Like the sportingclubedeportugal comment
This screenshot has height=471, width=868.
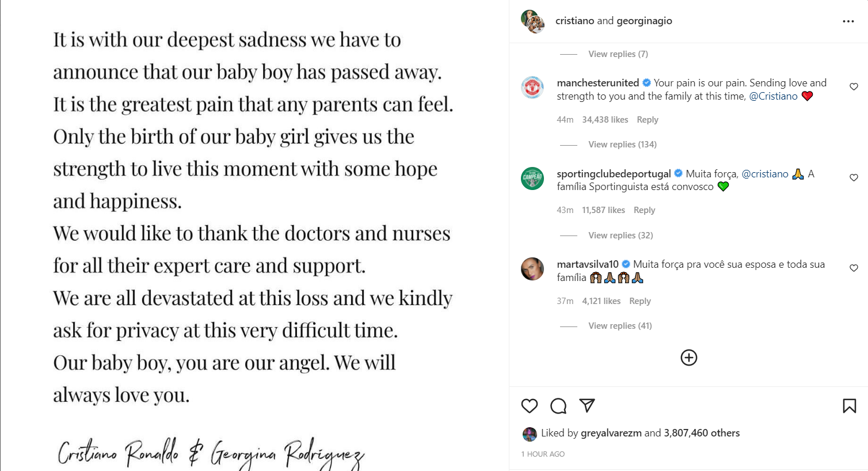854,178
